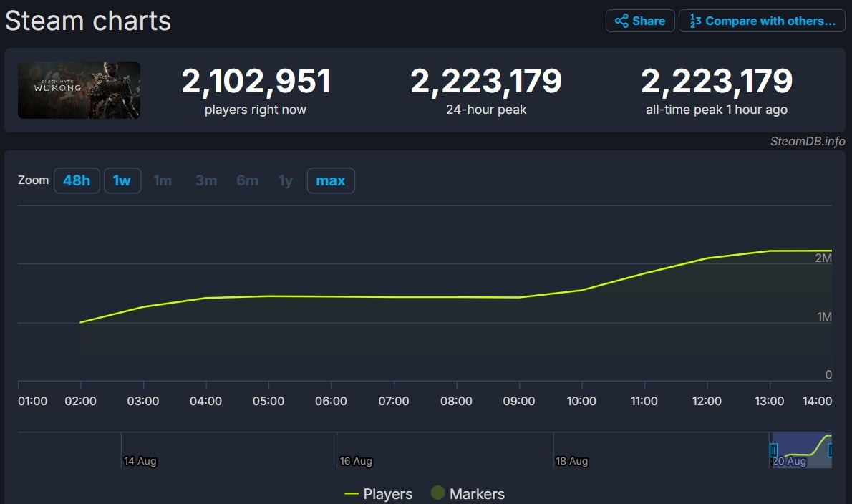Select the 6m zoom range

tap(247, 180)
